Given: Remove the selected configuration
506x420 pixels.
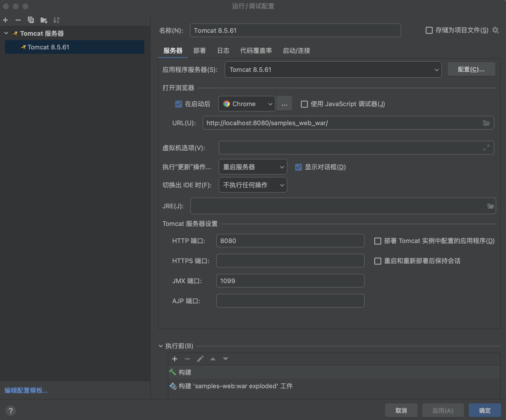Looking at the screenshot, I should (x=18, y=20).
